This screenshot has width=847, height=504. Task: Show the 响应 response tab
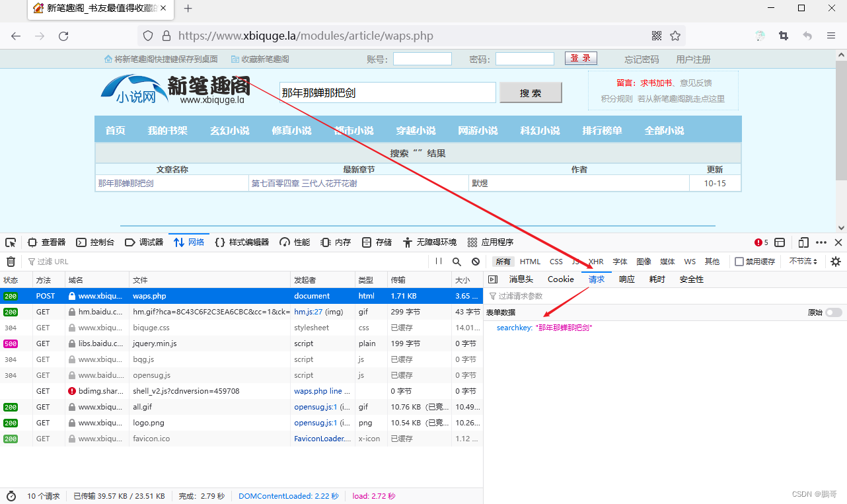627,279
